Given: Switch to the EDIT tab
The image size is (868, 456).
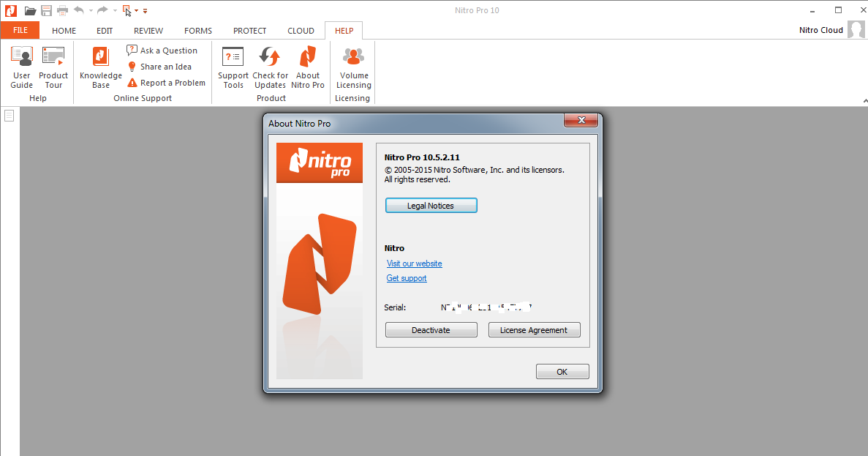Looking at the screenshot, I should point(105,31).
